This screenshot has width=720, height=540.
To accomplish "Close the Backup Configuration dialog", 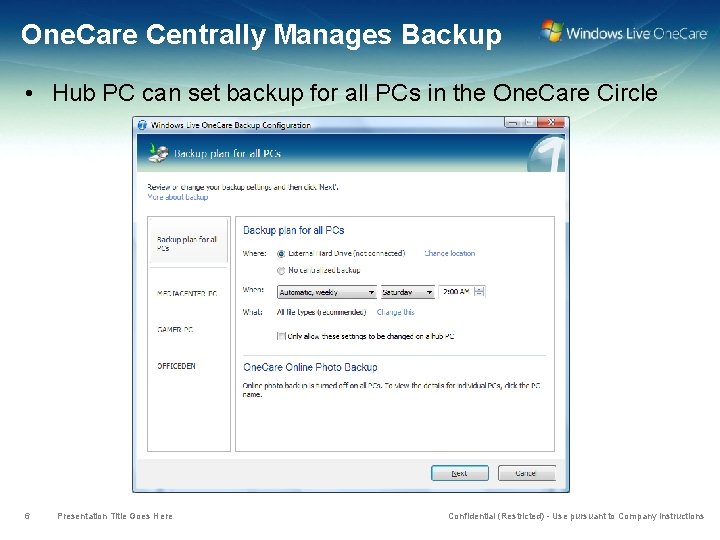I will click(x=551, y=122).
